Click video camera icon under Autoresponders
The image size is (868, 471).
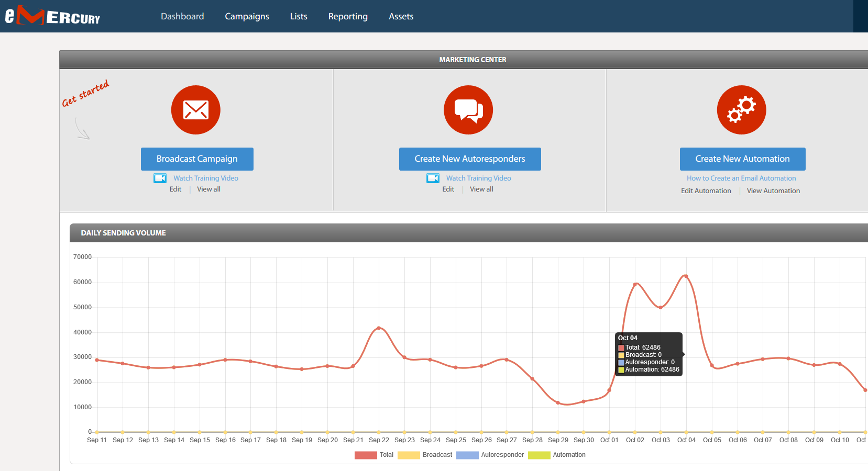[x=433, y=178]
